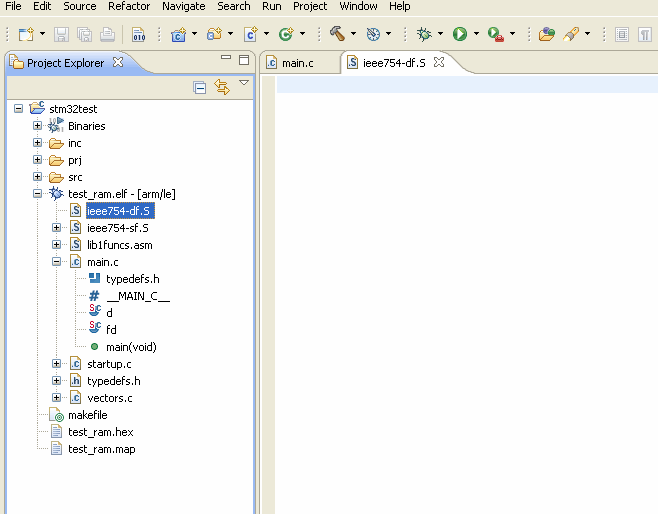Select makefile in the project tree
The image size is (658, 514).
tap(87, 415)
